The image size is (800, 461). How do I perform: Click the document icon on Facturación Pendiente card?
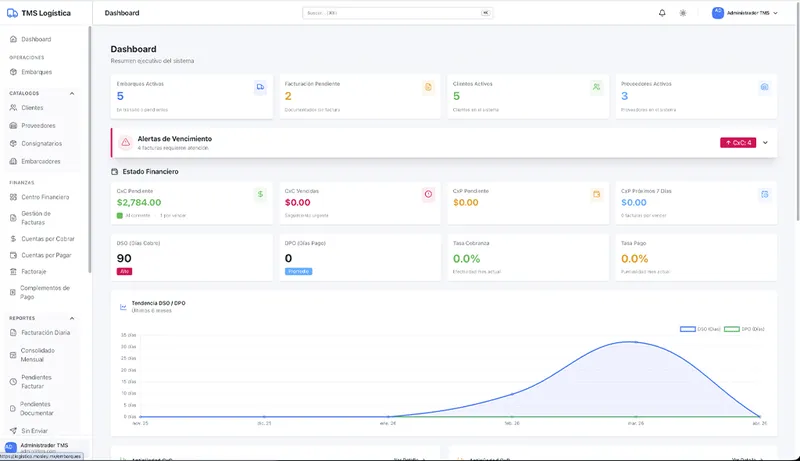pyautogui.click(x=428, y=87)
